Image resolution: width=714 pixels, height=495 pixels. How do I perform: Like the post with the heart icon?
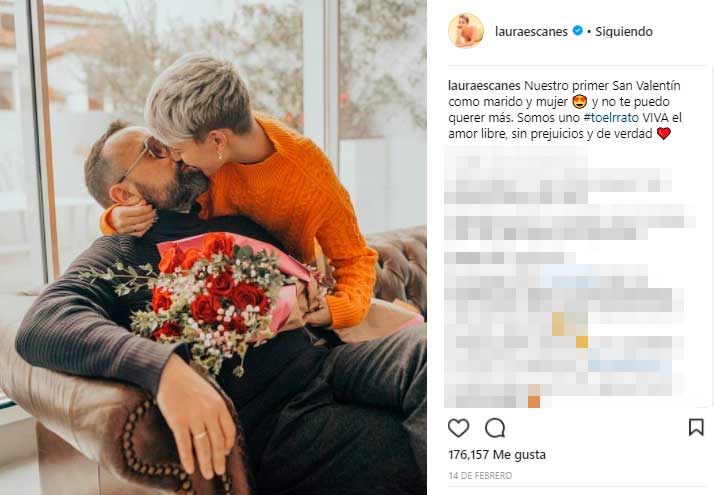click(x=458, y=428)
